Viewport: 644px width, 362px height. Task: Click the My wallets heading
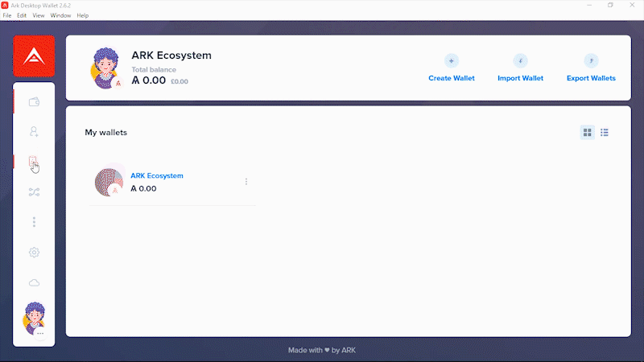(x=106, y=133)
